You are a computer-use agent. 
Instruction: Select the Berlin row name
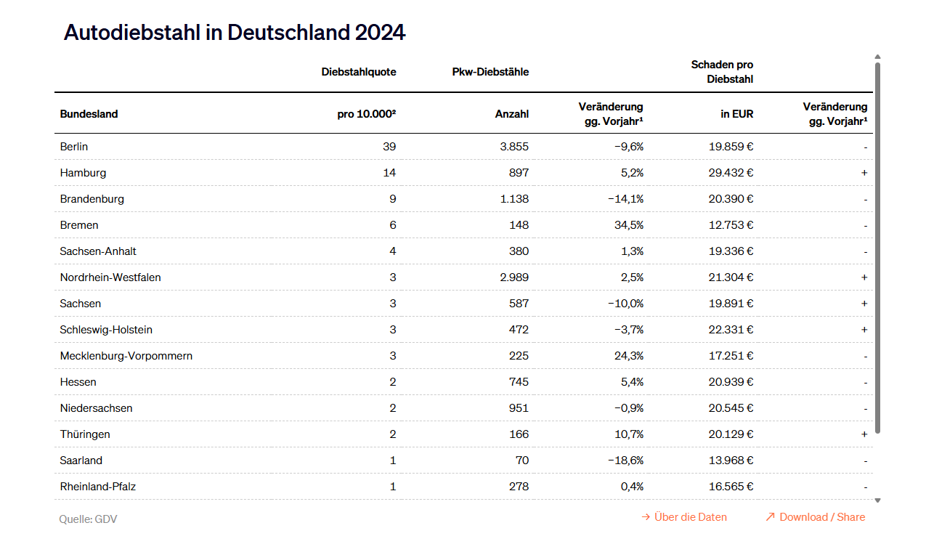74,147
